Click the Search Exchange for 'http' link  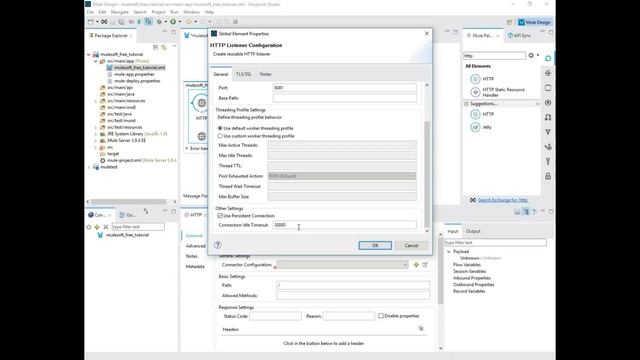coord(503,200)
